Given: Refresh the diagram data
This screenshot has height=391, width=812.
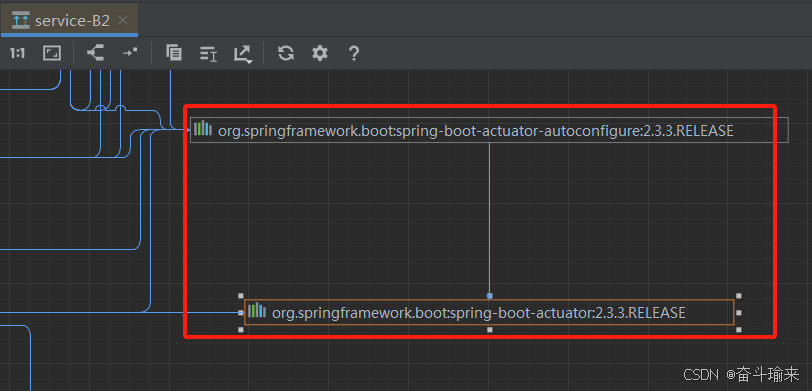Looking at the screenshot, I should (286, 53).
